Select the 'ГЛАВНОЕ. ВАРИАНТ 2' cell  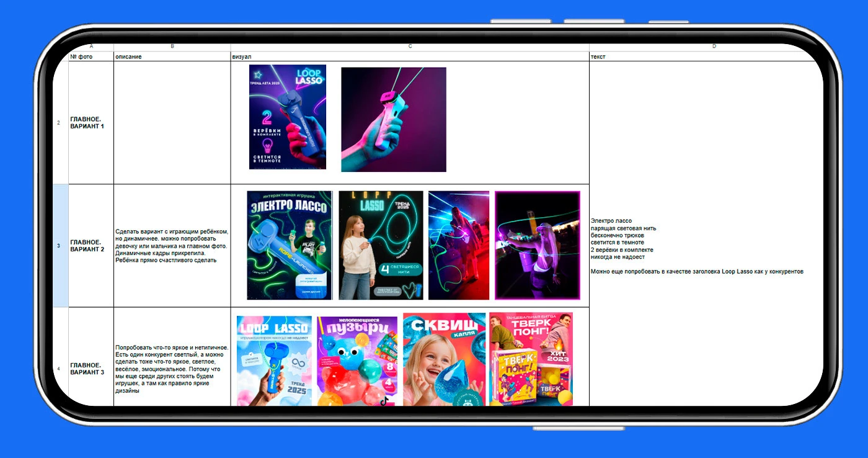tap(91, 246)
